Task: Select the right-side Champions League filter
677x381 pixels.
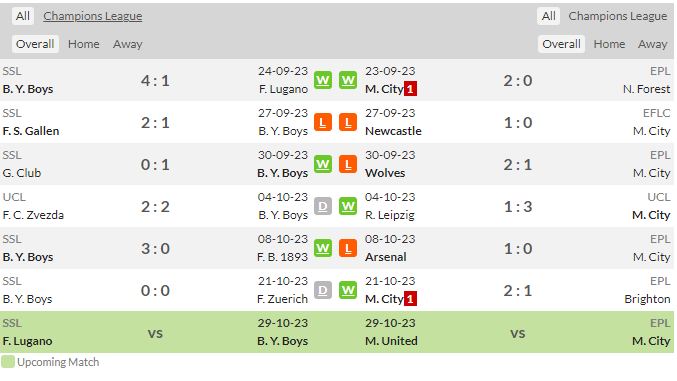Action: tap(617, 16)
